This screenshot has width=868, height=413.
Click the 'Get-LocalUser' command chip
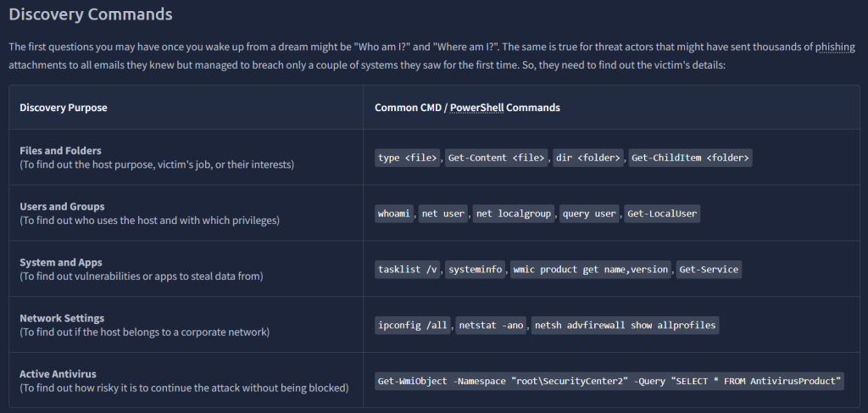pos(661,214)
